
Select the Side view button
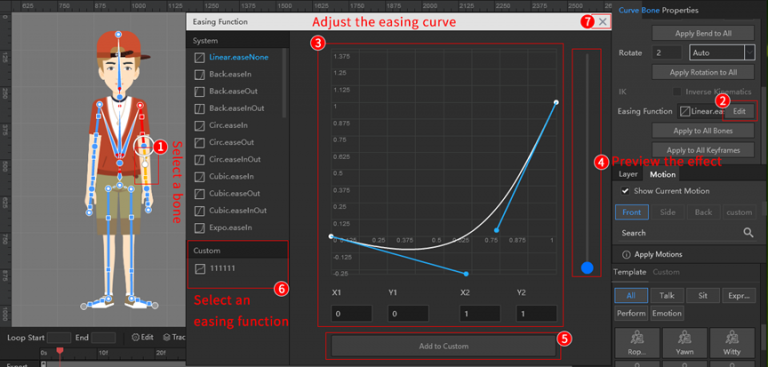point(667,212)
